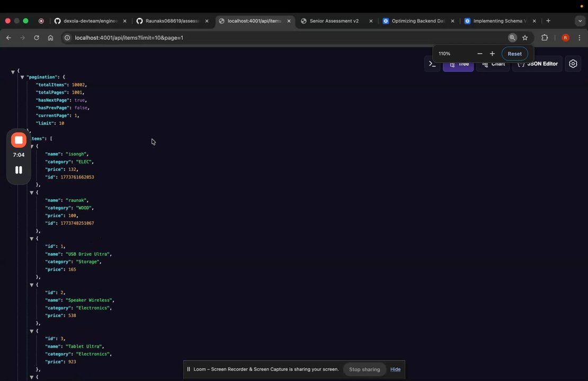Collapse the root JSON object arrow
Viewport: 588px width, 381px height.
(13, 71)
